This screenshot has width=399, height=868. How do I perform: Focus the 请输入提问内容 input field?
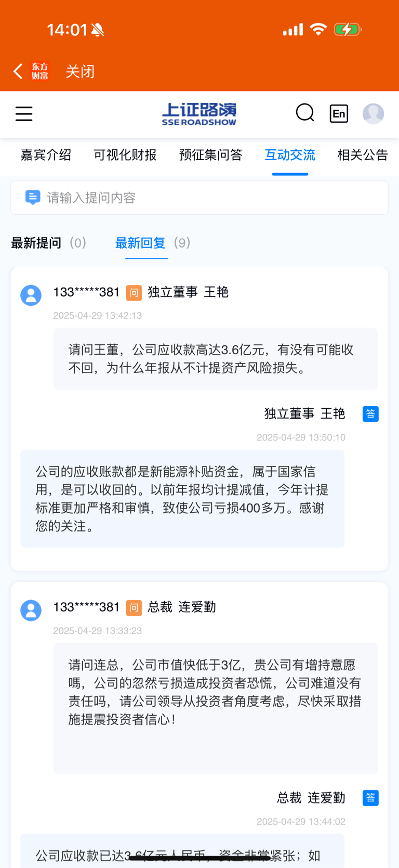click(x=199, y=198)
